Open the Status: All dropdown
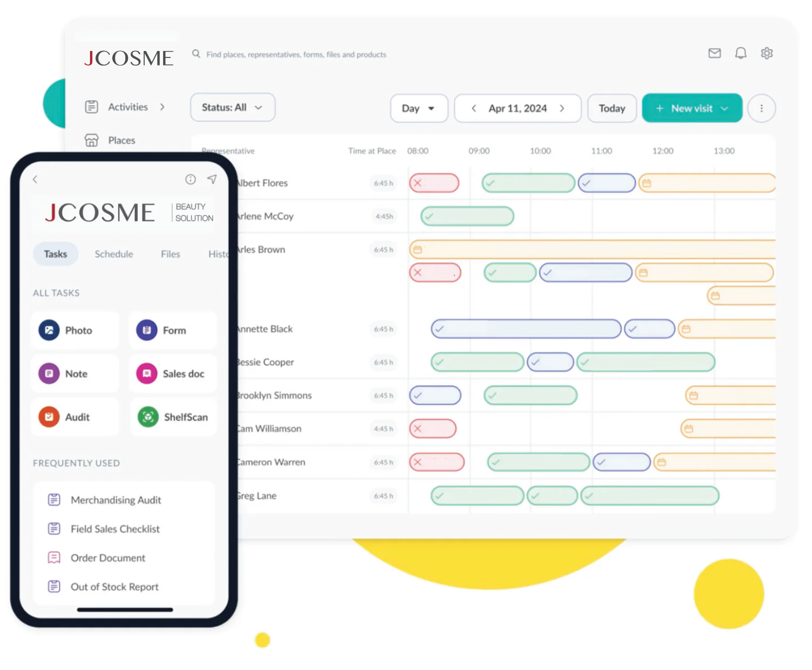 point(233,107)
